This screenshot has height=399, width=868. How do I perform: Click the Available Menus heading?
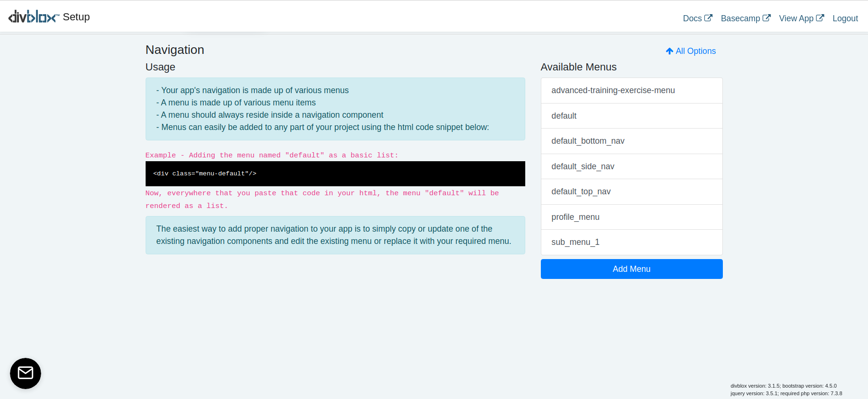579,67
